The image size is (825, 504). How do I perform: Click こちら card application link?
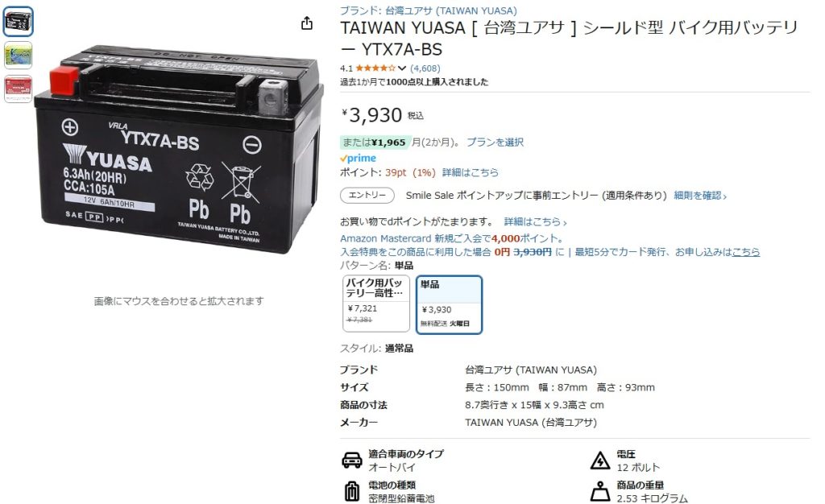(x=745, y=252)
